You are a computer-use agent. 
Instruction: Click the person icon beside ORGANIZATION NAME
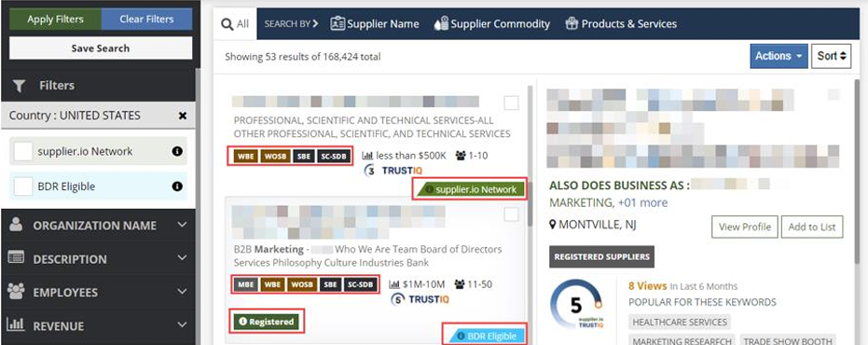tap(16, 225)
